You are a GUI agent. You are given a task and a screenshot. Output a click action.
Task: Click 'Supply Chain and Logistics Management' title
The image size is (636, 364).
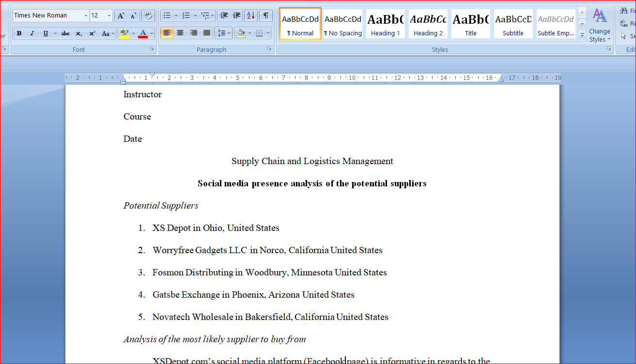(312, 161)
